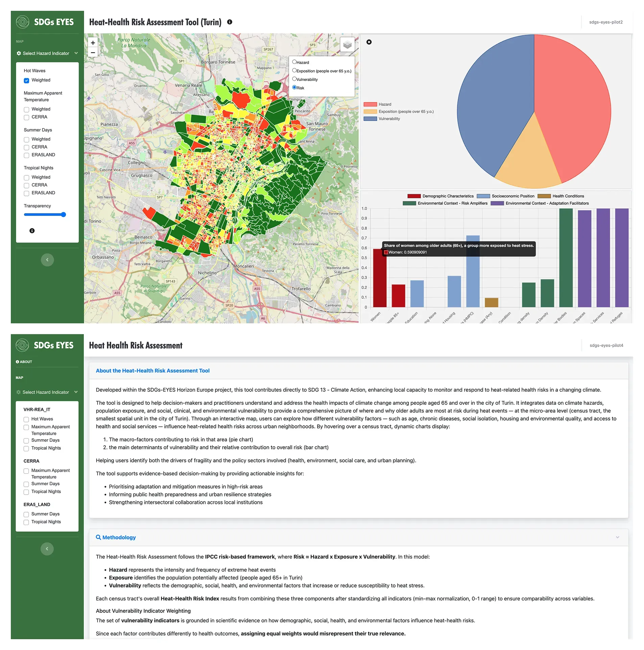The image size is (644, 650).
Task: Open the map layers control icon
Action: [347, 45]
